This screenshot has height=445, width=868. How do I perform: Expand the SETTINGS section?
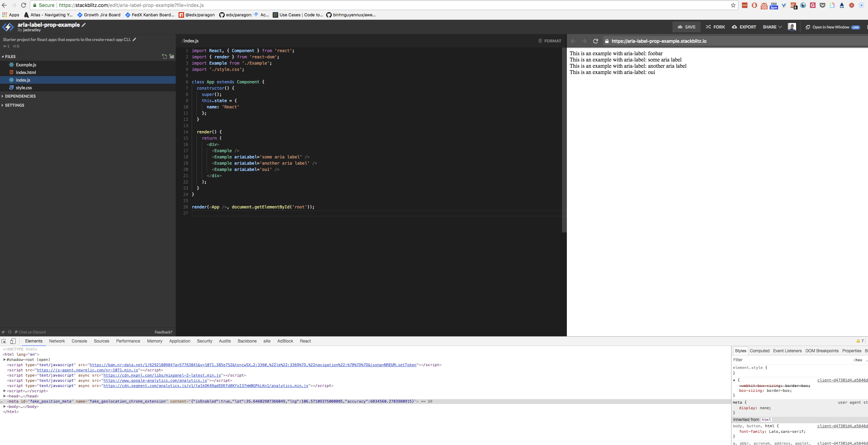(15, 105)
